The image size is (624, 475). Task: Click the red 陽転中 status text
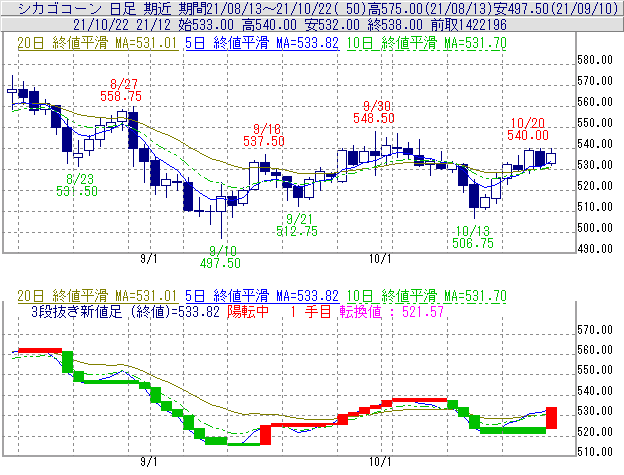pos(248,311)
